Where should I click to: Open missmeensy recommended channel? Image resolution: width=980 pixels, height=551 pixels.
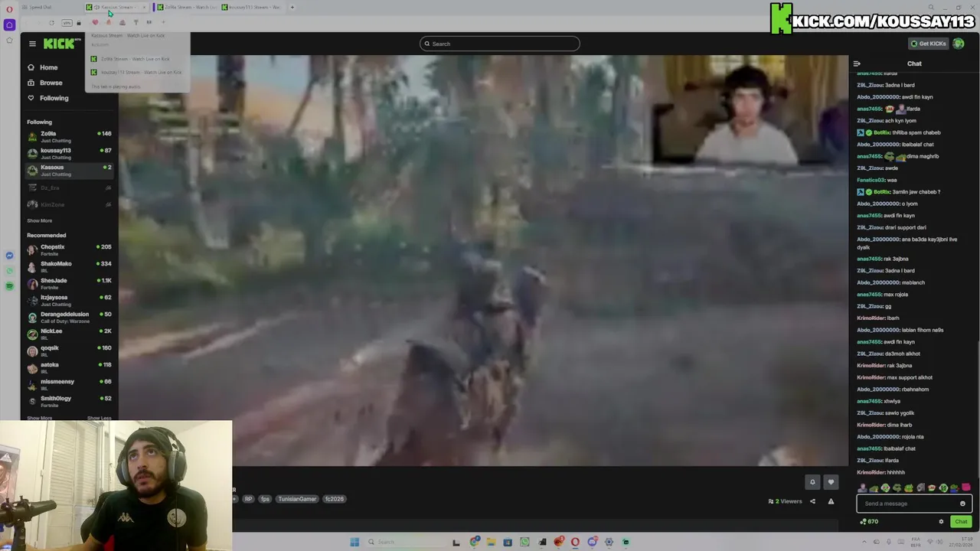coord(69,384)
